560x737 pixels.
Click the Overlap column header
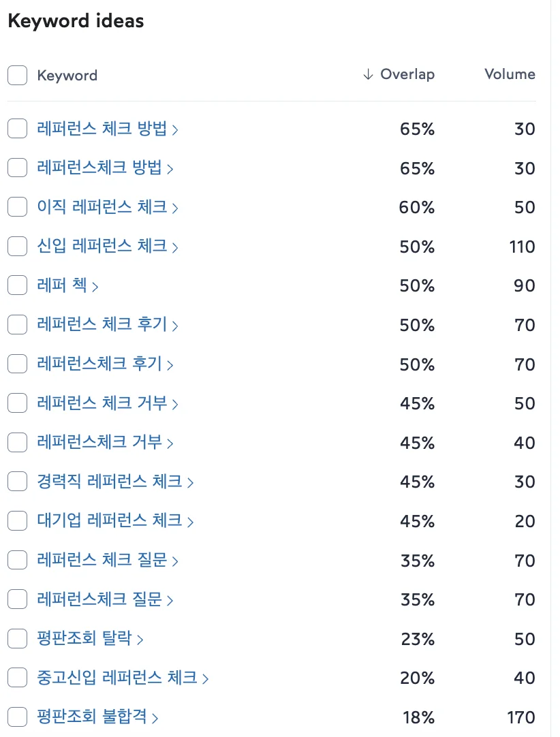coord(406,74)
